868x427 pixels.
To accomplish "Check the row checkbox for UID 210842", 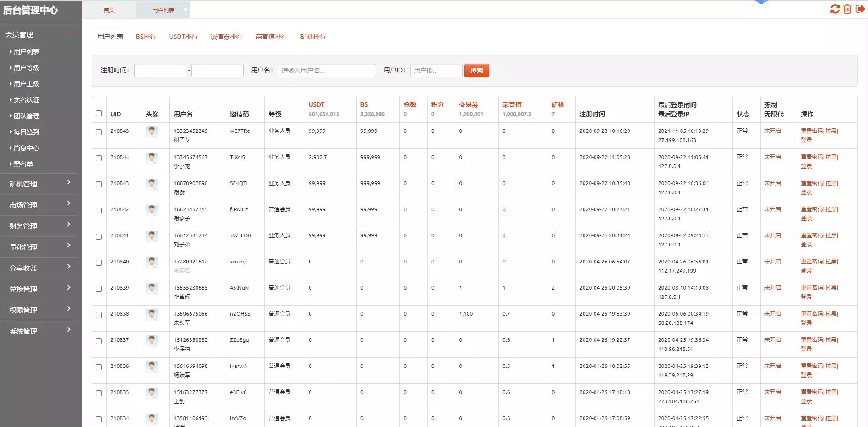I will (98, 210).
